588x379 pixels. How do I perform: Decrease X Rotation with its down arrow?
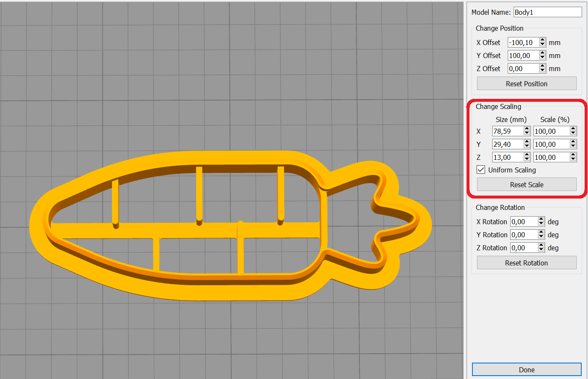coord(541,224)
